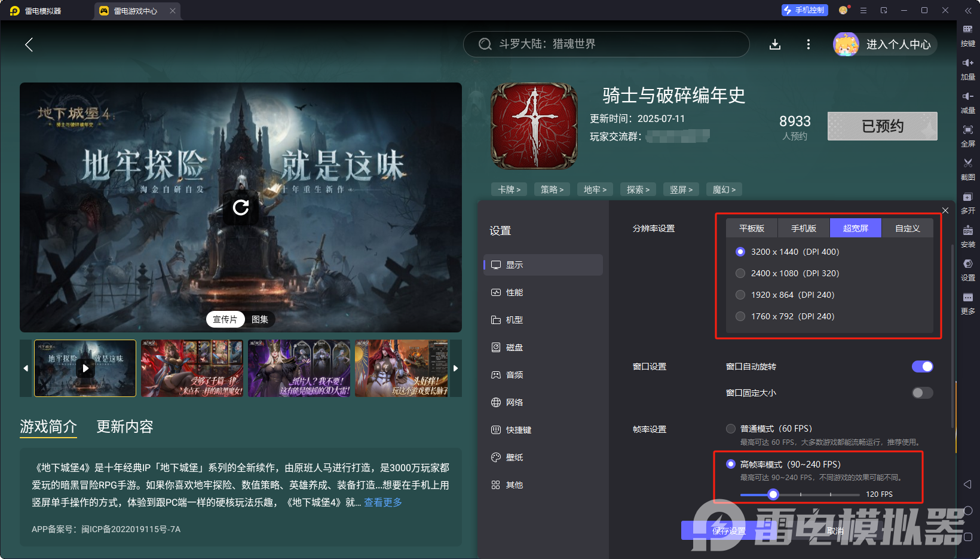Screen dimensions: 980x559
Task: Click the APK install icon in sidebar
Action: click(967, 230)
